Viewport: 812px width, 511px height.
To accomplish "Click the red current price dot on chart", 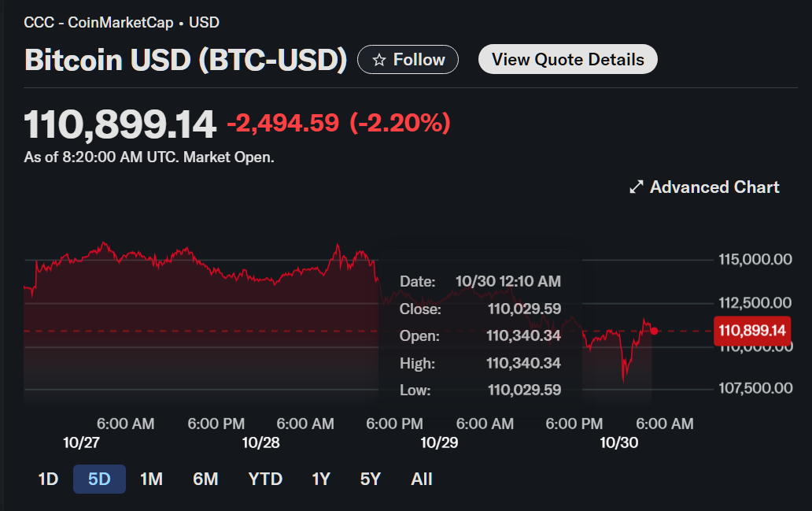I will 654,331.
